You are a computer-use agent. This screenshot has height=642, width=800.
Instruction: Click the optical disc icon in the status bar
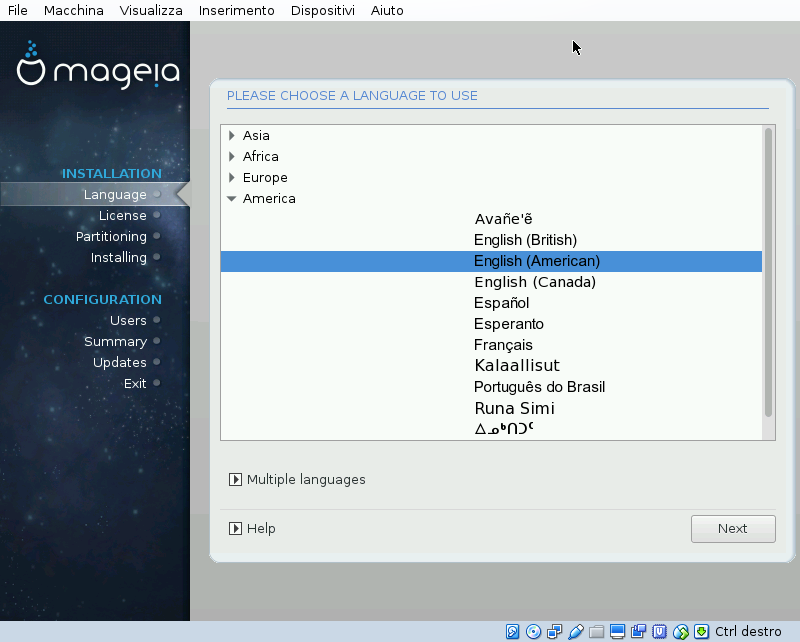click(533, 632)
